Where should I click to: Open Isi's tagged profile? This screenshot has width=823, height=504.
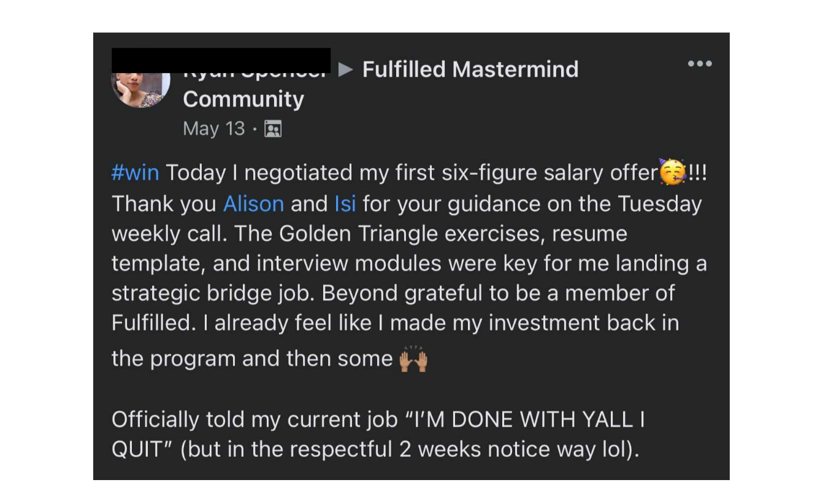345,204
